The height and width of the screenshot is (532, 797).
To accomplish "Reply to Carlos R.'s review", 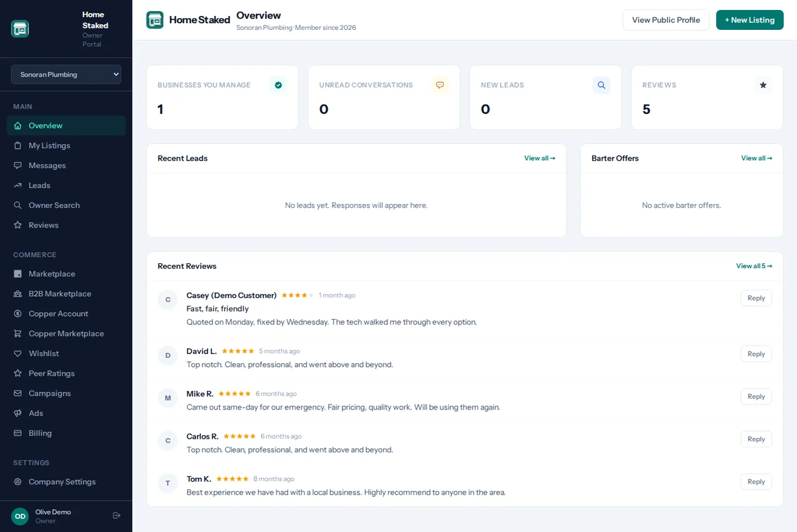I will [x=756, y=439].
